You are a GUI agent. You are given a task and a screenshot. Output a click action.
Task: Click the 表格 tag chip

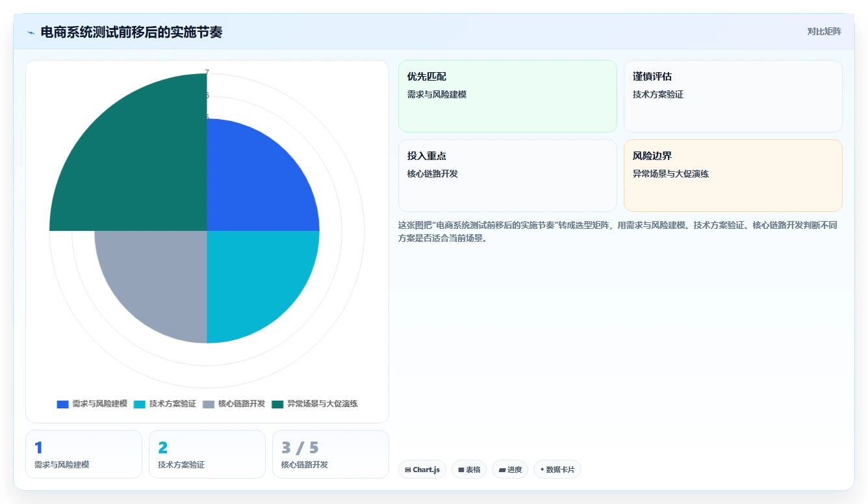[469, 470]
